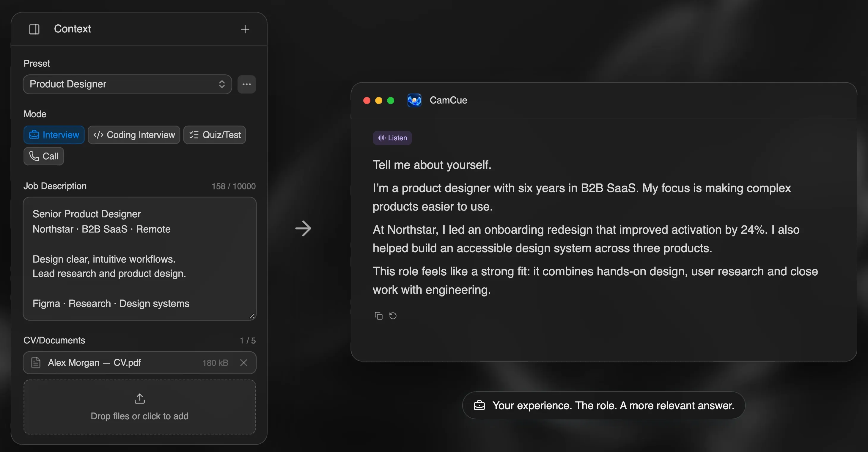Image resolution: width=868 pixels, height=452 pixels.
Task: Click the CV/Documents label
Action: pos(54,340)
